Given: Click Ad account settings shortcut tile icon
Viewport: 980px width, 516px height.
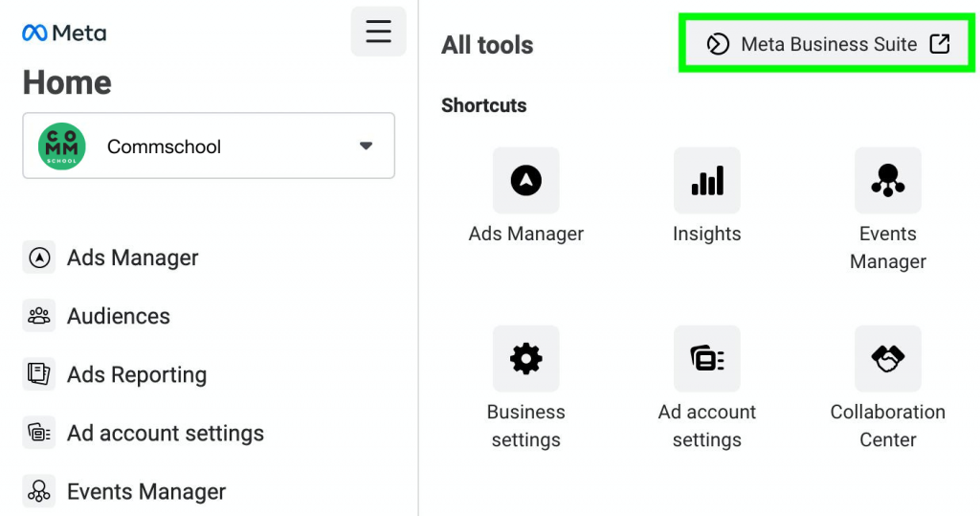Looking at the screenshot, I should (707, 359).
